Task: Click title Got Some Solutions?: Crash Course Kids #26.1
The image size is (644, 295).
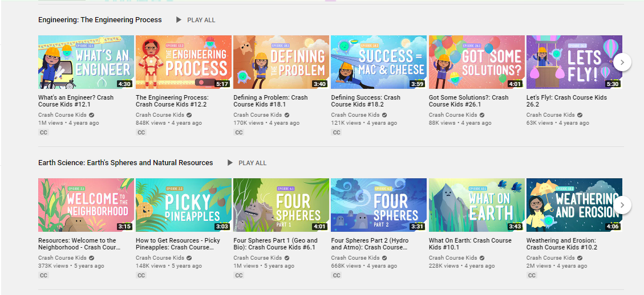Action: click(x=469, y=101)
